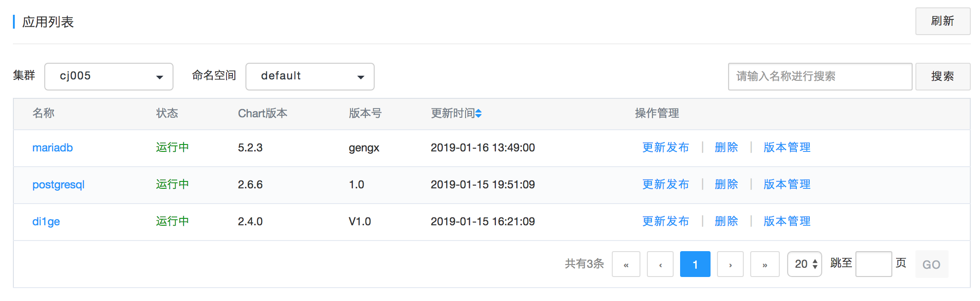The width and height of the screenshot is (980, 301).
Task: Click the 刷新 refresh button
Action: (x=943, y=21)
